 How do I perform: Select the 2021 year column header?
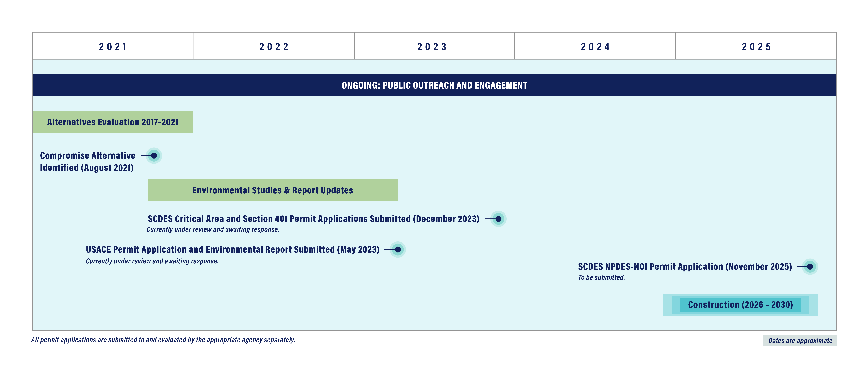point(113,47)
